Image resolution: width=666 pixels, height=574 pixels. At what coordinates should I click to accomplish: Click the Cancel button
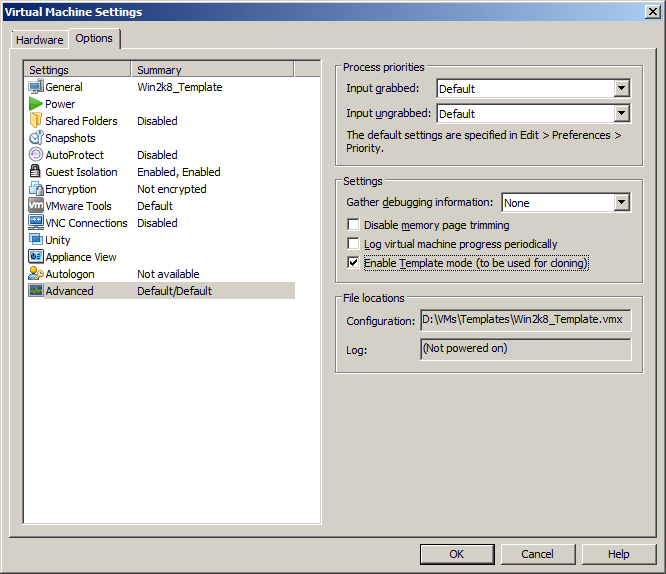(x=538, y=554)
